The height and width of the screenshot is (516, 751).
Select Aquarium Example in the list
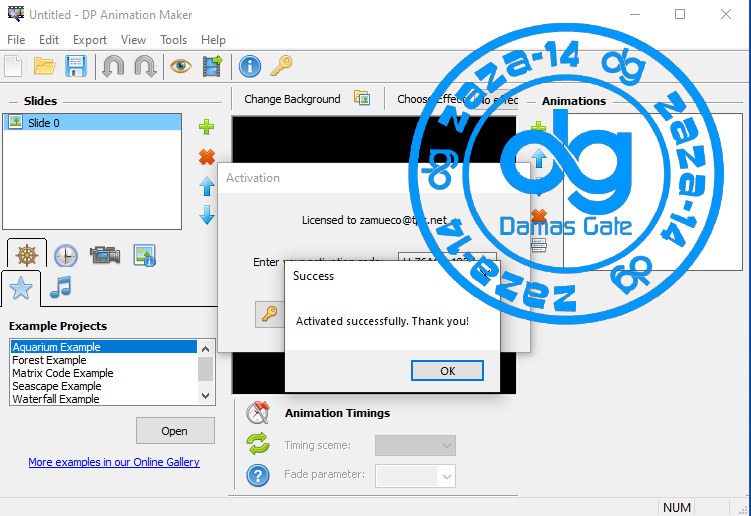click(x=103, y=347)
